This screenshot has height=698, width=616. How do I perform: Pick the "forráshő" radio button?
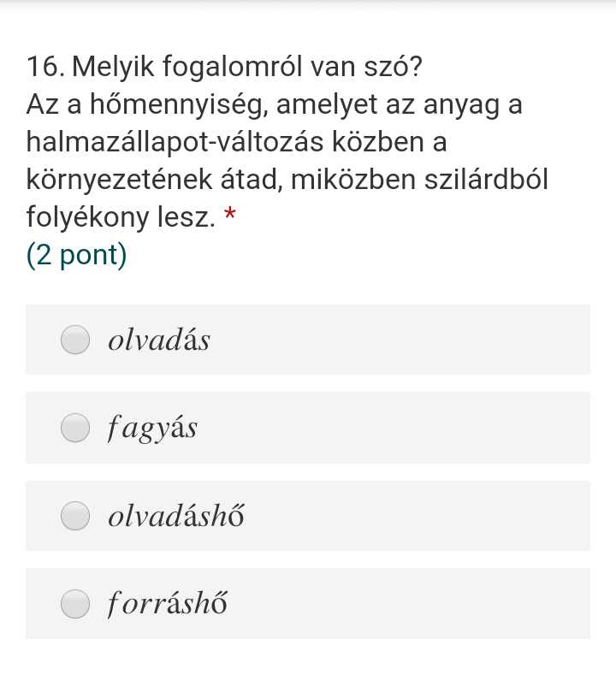pyautogui.click(x=75, y=604)
